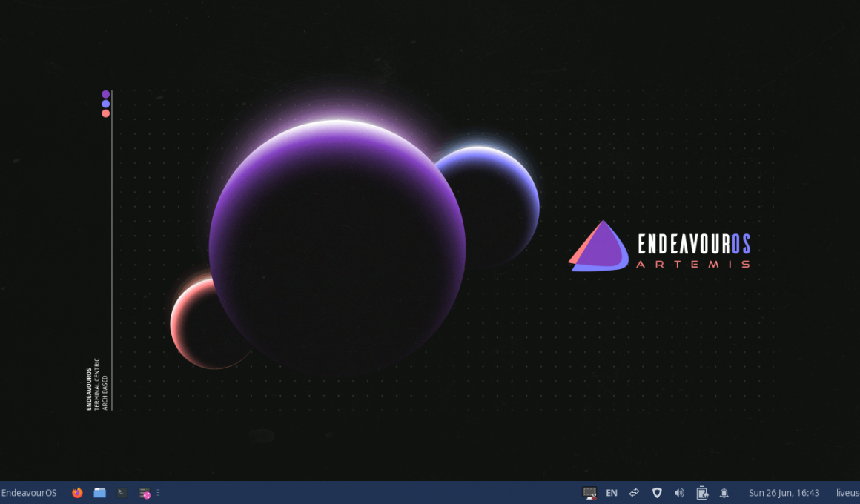860x504 pixels.
Task: Switch keyboard layout by clicking EN
Action: point(612,492)
